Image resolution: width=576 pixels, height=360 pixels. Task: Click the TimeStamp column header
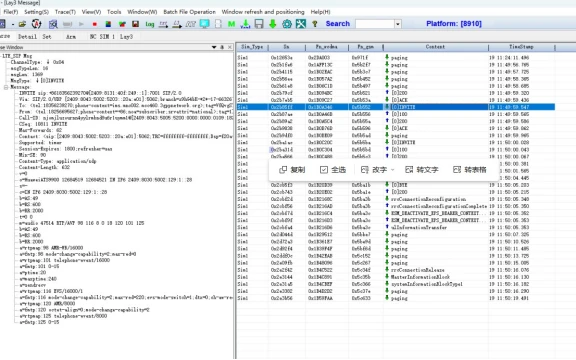point(521,47)
